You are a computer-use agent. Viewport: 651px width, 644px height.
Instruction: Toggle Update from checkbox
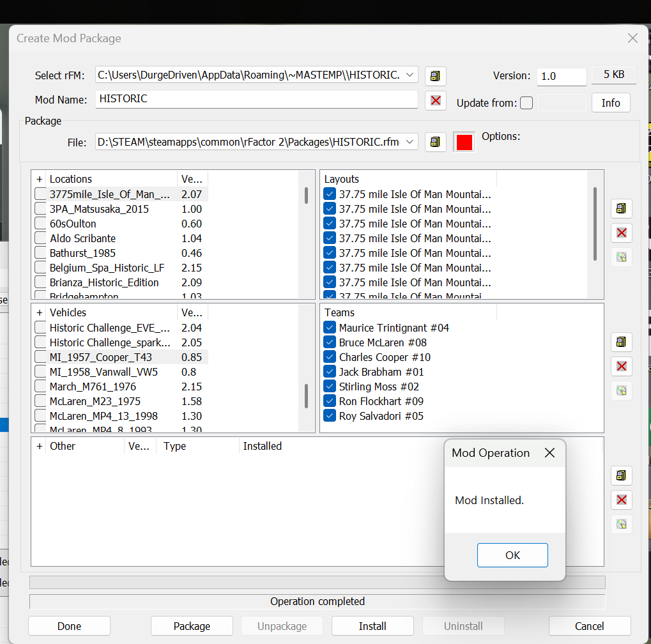pos(526,103)
